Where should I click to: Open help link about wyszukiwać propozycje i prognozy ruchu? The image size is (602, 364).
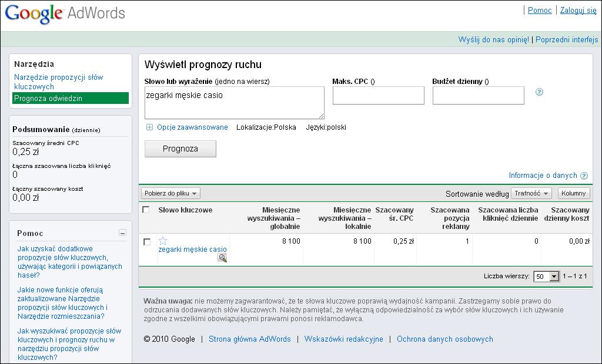(69, 344)
